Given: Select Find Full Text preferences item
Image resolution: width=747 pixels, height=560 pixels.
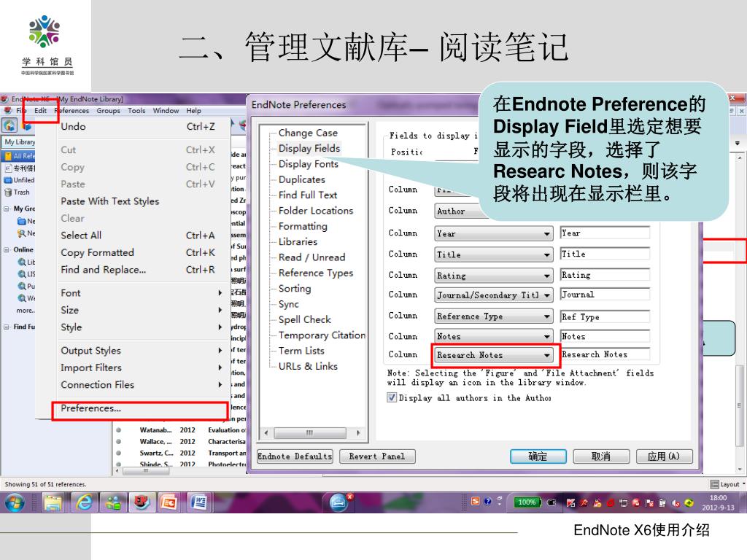Looking at the screenshot, I should (x=308, y=195).
